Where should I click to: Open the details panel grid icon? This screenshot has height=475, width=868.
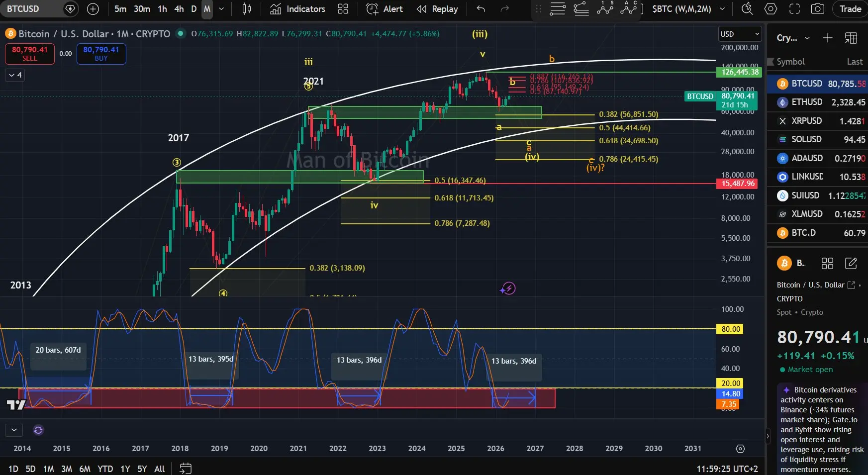coord(827,263)
